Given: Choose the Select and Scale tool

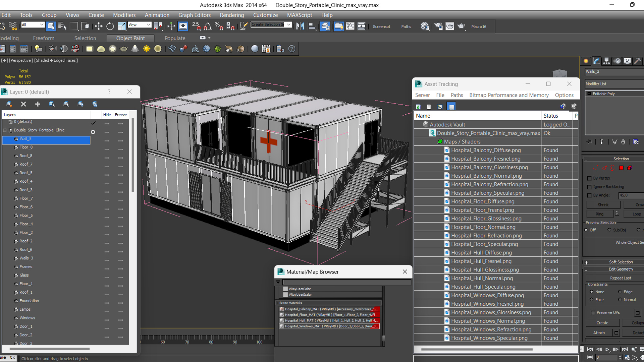Looking at the screenshot, I should click(121, 26).
